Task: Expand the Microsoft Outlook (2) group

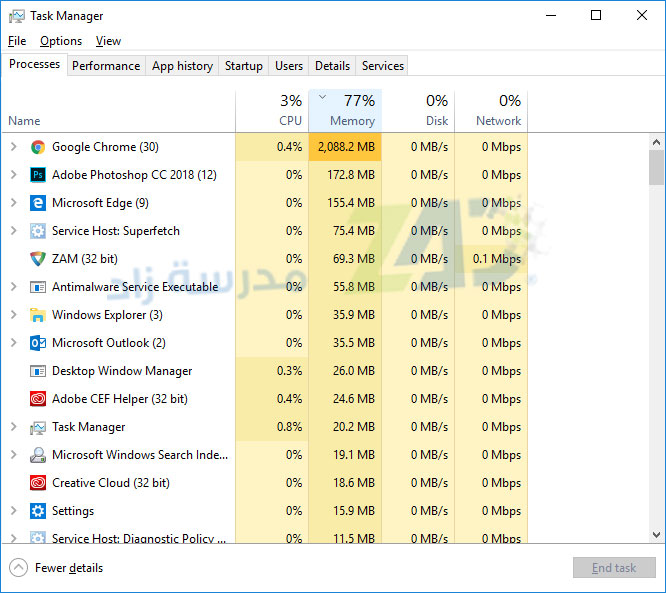Action: [14, 343]
